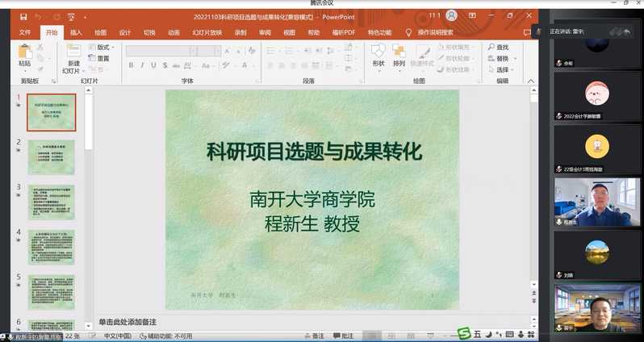Open the 幻灯片放映 (Slide Show) tab
The height and width of the screenshot is (342, 644).
pyautogui.click(x=207, y=32)
